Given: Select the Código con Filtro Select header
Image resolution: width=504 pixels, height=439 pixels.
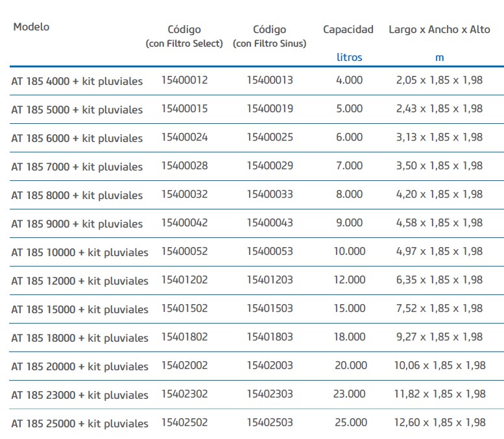Looking at the screenshot, I should [184, 36].
